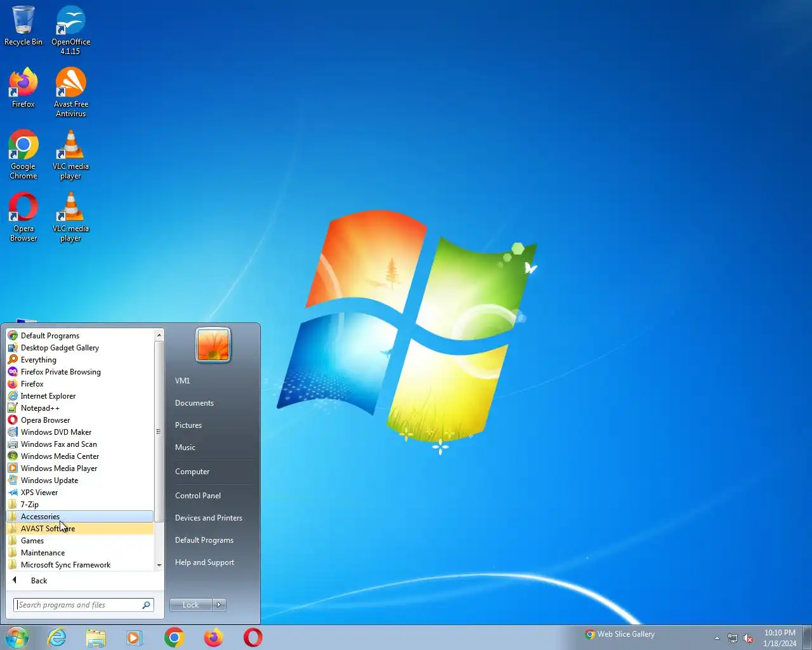Viewport: 812px width, 650px height.
Task: Expand the Games folder
Action: pos(80,540)
